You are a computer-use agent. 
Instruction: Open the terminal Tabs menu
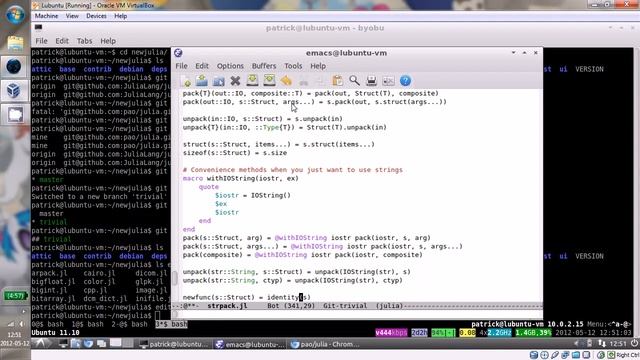point(84,41)
